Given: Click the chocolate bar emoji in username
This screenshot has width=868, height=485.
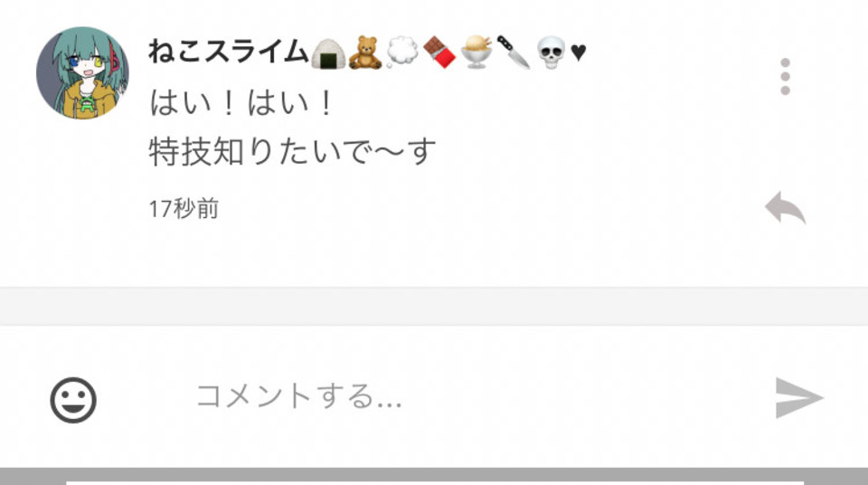Looking at the screenshot, I should (439, 52).
